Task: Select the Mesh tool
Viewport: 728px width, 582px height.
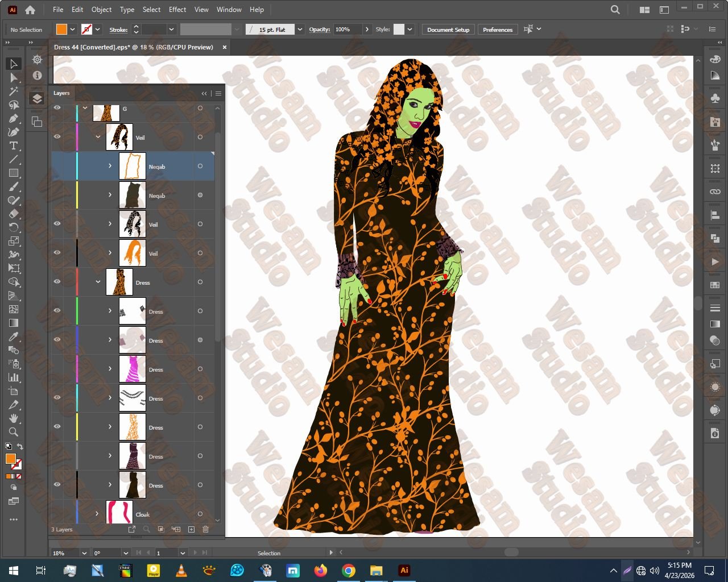Action: [14, 309]
